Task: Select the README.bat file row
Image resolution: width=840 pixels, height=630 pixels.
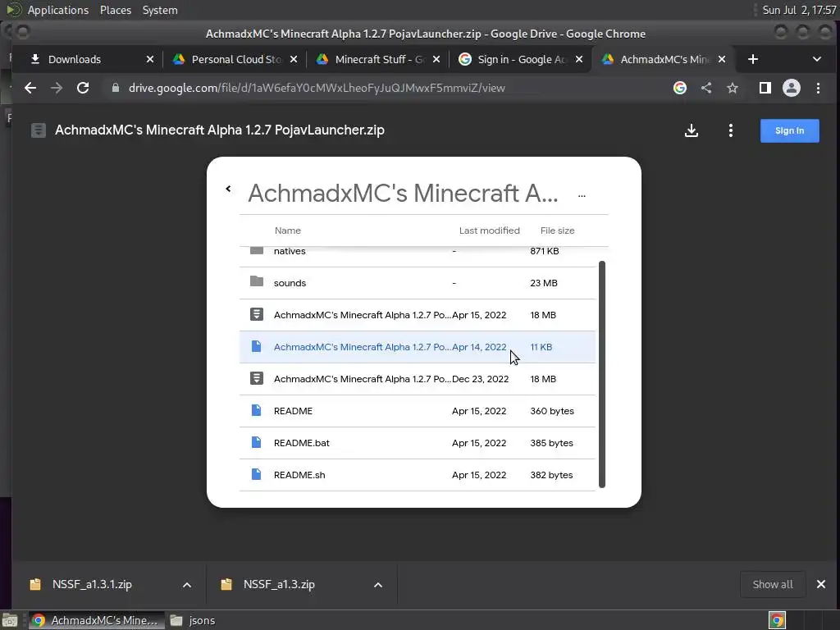Action: [x=418, y=443]
